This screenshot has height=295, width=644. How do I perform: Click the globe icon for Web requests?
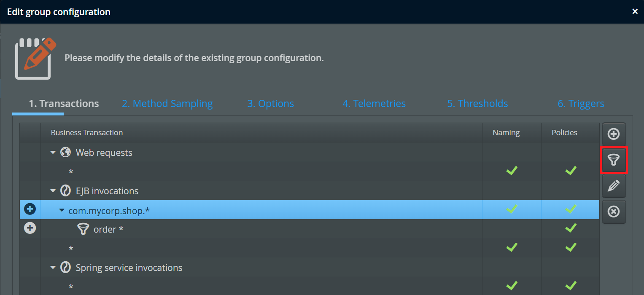tap(65, 152)
